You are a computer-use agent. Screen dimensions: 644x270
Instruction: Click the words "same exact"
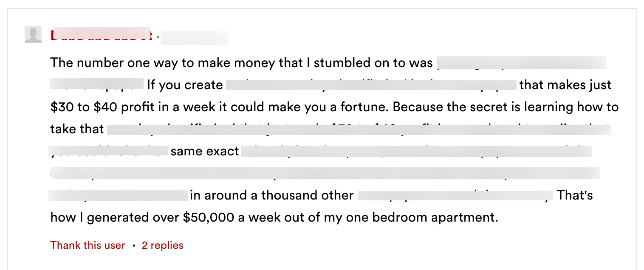[x=205, y=151]
